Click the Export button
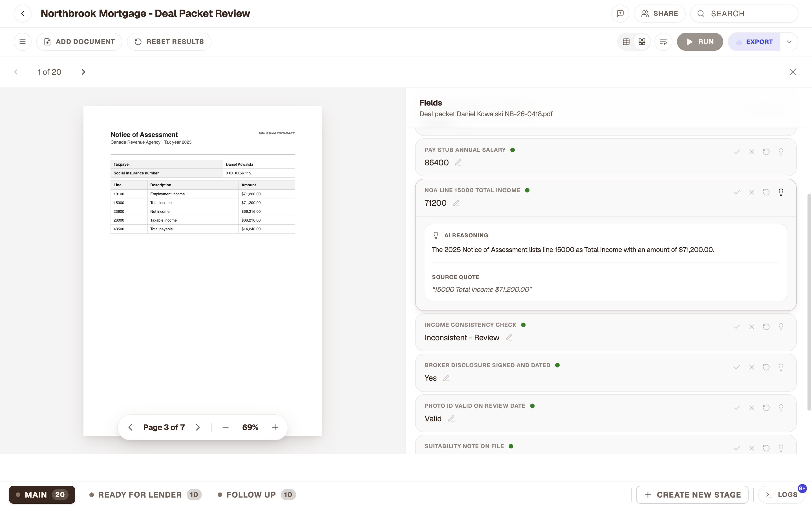Image resolution: width=812 pixels, height=508 pixels. [754, 42]
